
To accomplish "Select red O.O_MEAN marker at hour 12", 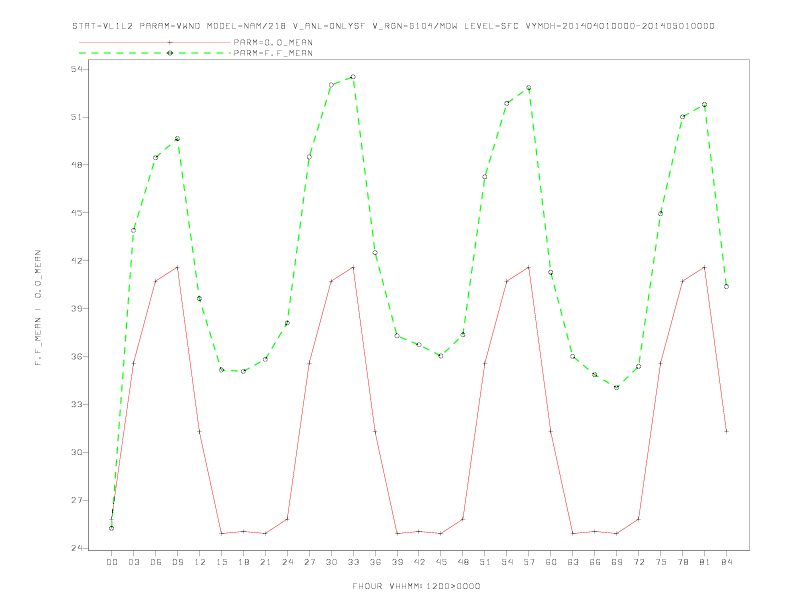I will 200,431.
